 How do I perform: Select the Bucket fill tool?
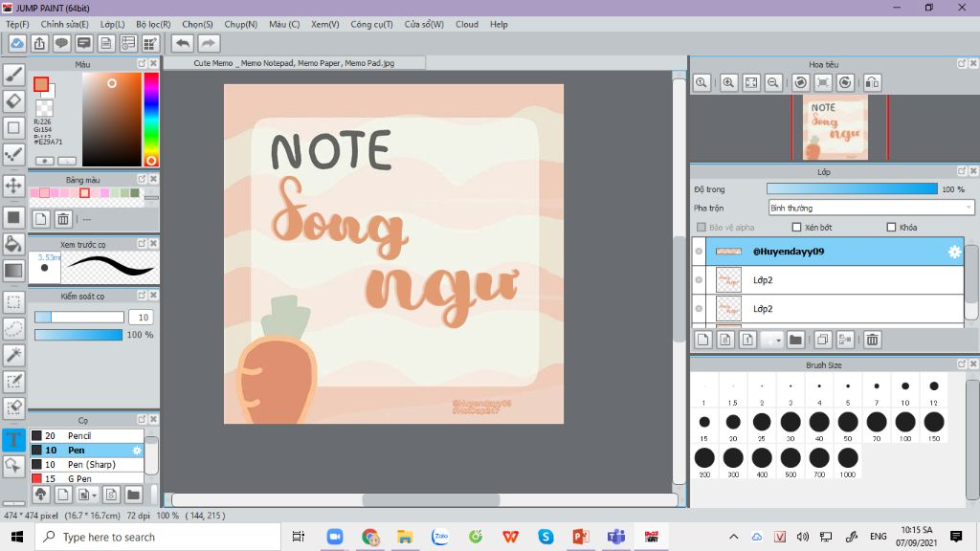click(x=13, y=244)
